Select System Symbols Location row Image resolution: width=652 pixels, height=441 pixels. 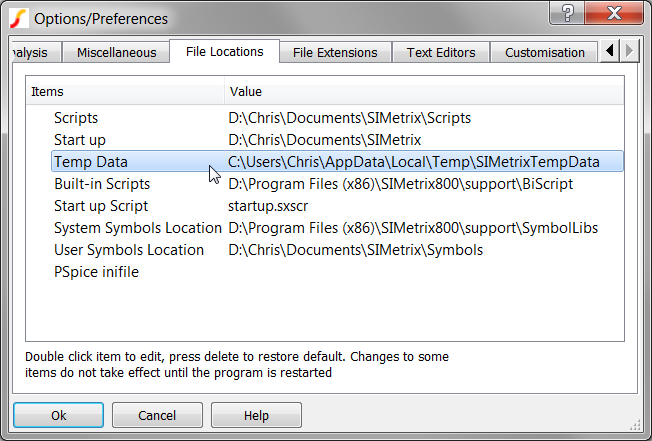point(137,228)
